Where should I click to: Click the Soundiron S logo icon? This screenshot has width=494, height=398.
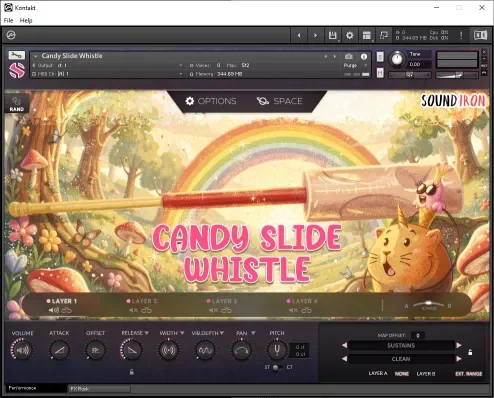17,70
